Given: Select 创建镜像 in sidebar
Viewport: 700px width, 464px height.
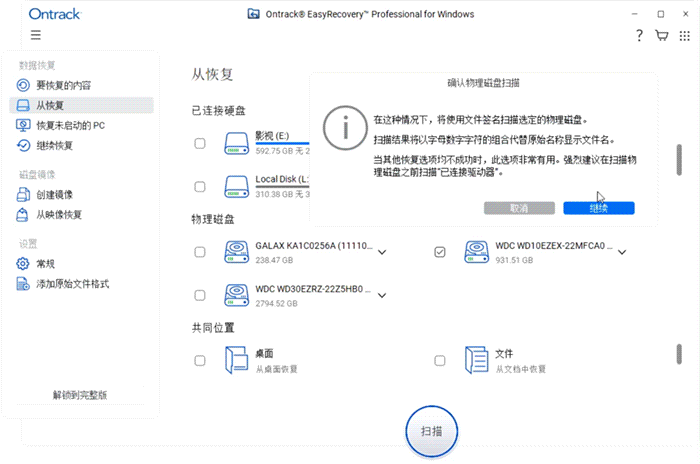Looking at the screenshot, I should tap(81, 194).
